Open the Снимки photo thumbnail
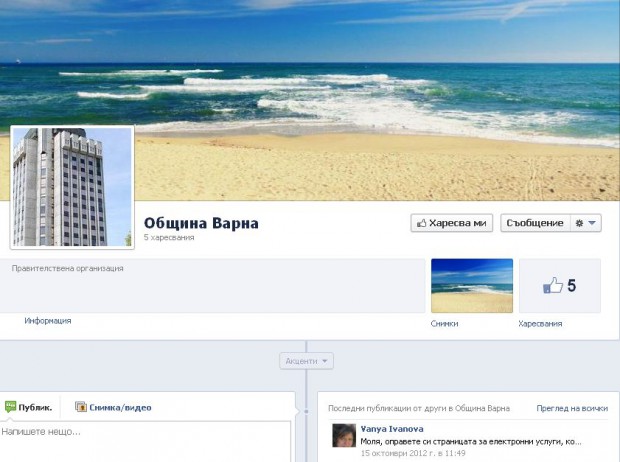The image size is (620, 462). click(472, 286)
